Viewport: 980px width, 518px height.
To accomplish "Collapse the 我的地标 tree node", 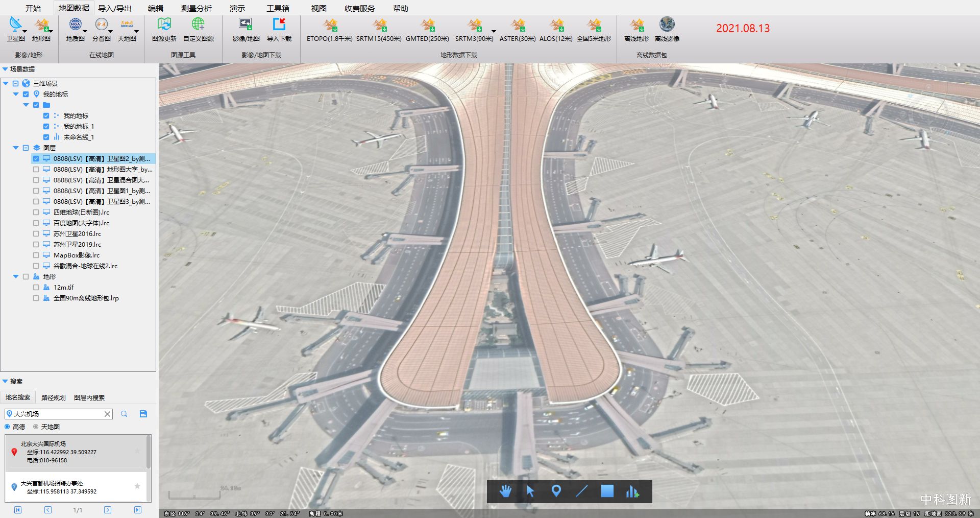I will (16, 94).
